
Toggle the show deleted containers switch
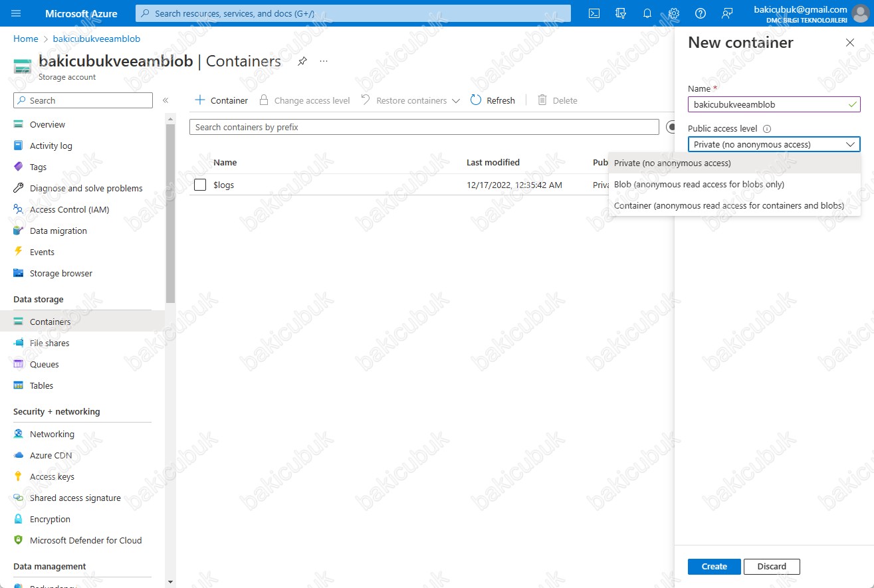(x=670, y=127)
